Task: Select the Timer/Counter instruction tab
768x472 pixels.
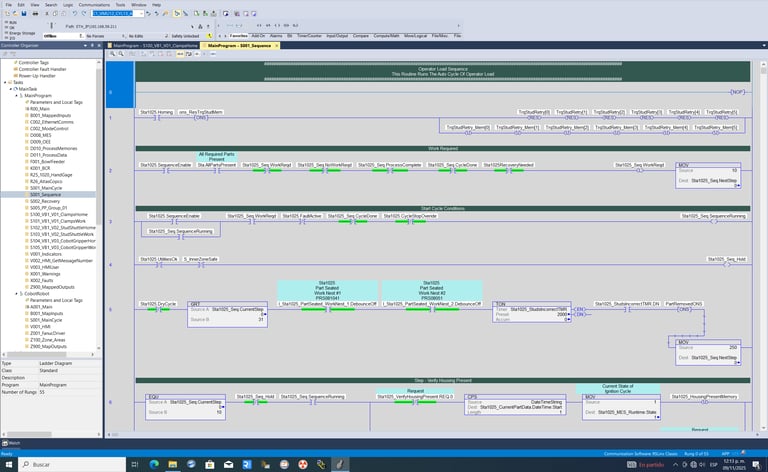Action: tap(309, 36)
